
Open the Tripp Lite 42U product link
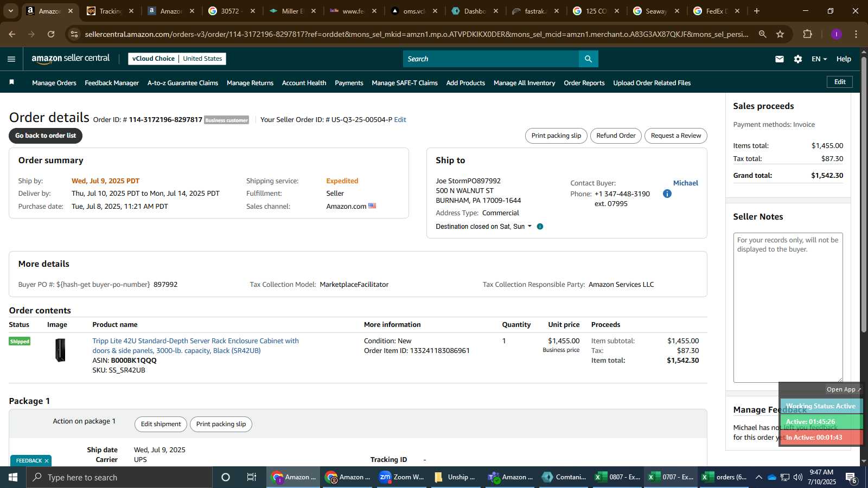(x=195, y=346)
